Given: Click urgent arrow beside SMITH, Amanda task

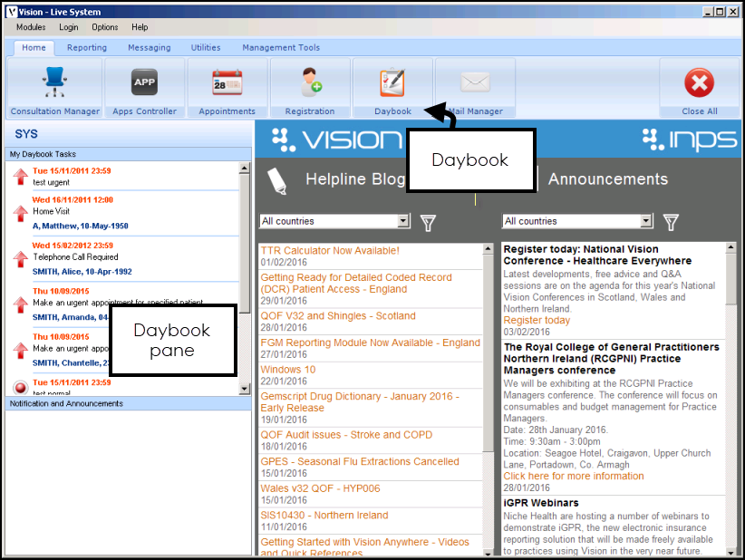Looking at the screenshot, I should coord(21,304).
